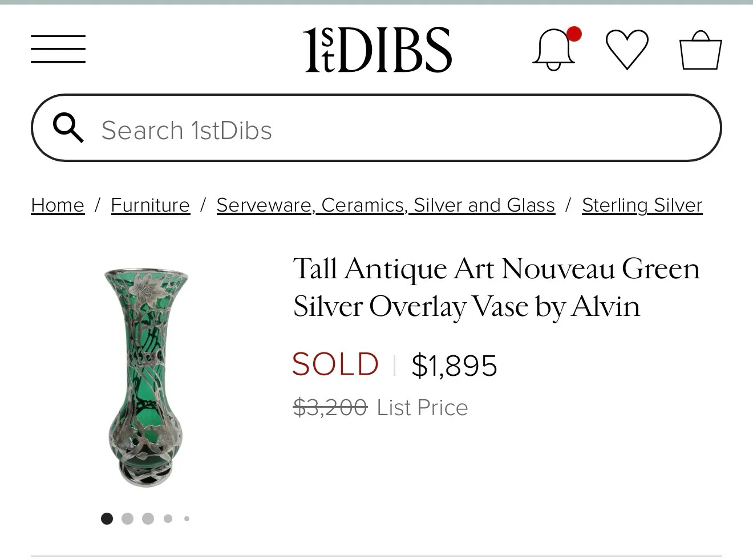Select the second carousel dot
Viewport: 753px width, 560px height.
click(x=127, y=518)
